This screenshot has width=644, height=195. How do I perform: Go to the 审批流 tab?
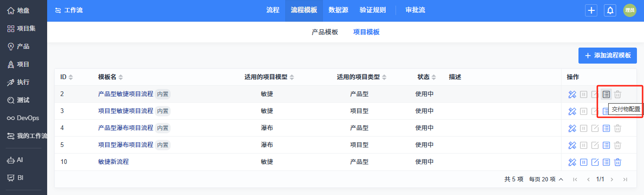[415, 10]
